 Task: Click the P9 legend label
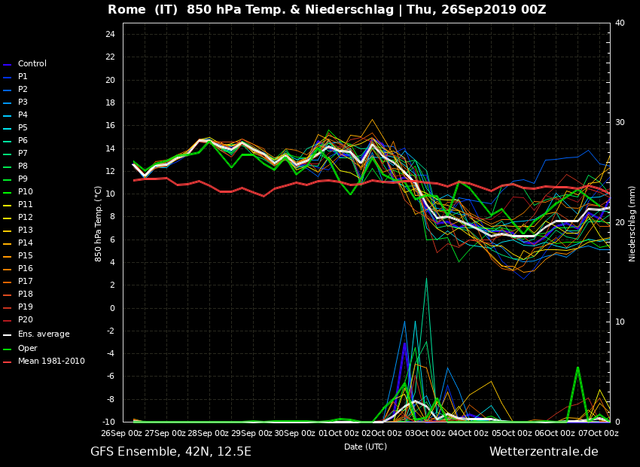tap(22, 178)
